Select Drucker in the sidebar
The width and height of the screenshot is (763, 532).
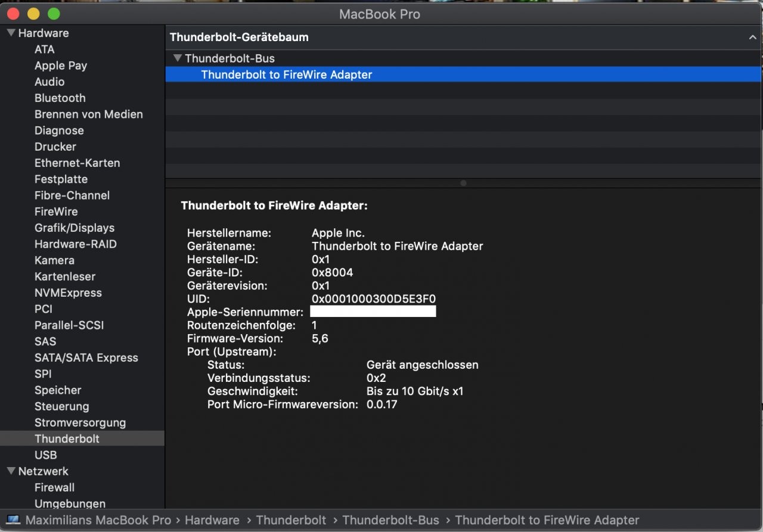[55, 147]
